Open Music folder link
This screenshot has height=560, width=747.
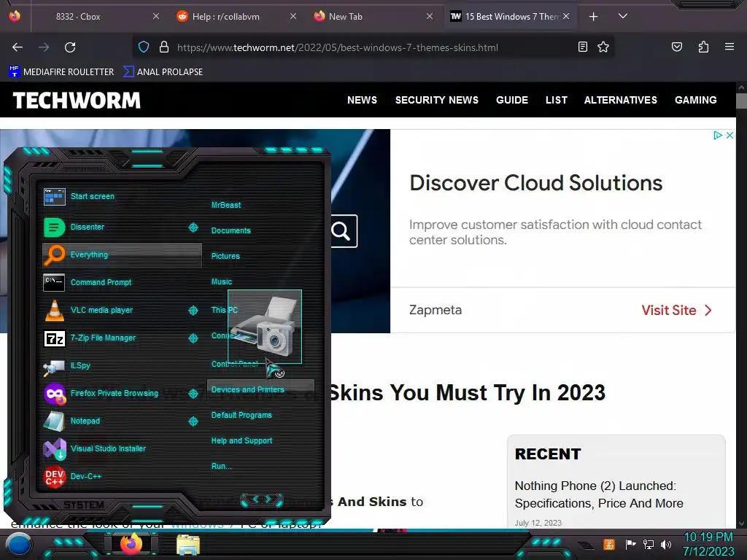(x=222, y=282)
